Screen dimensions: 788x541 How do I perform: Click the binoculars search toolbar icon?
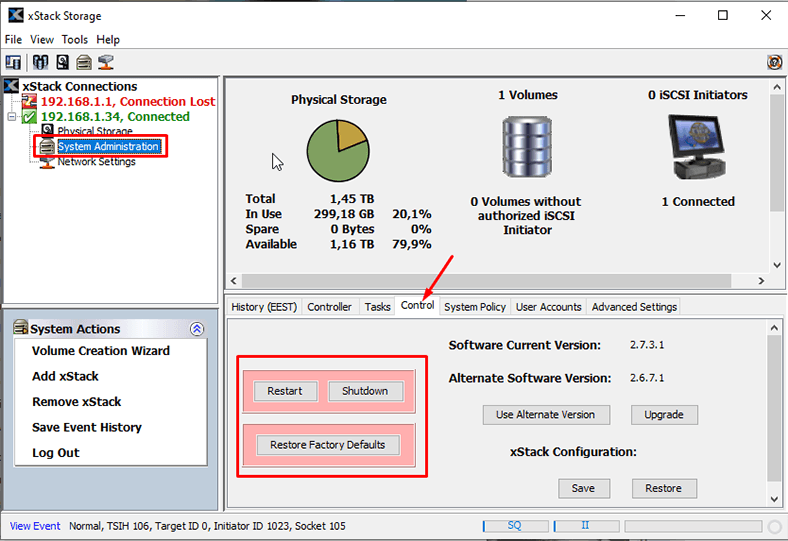[x=40, y=62]
